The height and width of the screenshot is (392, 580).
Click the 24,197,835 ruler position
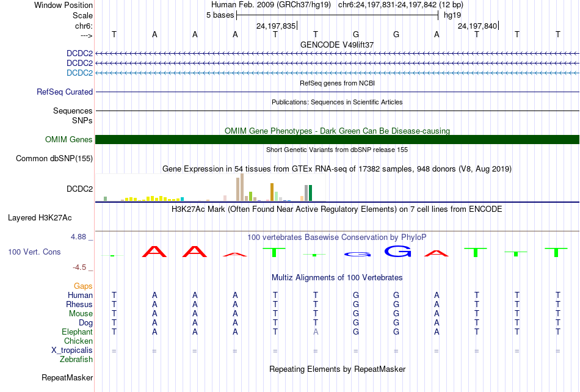[276, 26]
